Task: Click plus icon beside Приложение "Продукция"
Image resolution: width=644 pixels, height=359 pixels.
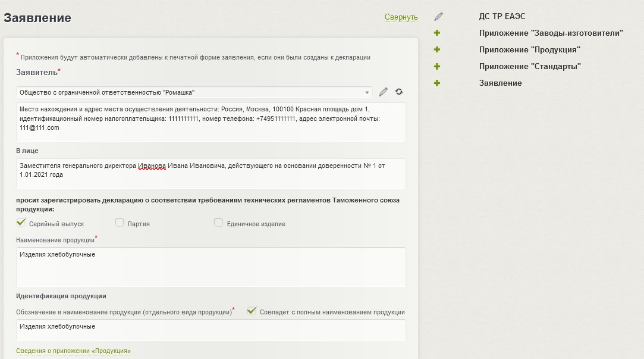Action: point(437,50)
